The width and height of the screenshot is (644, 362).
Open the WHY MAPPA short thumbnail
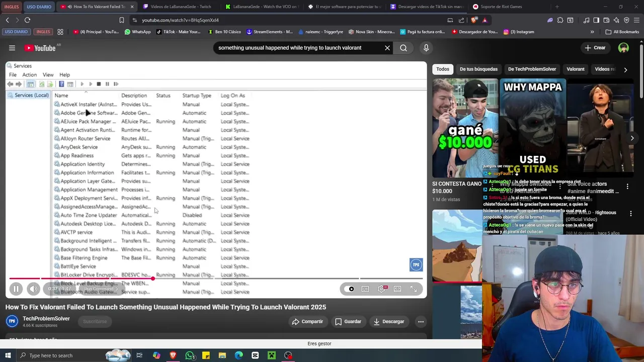click(533, 128)
